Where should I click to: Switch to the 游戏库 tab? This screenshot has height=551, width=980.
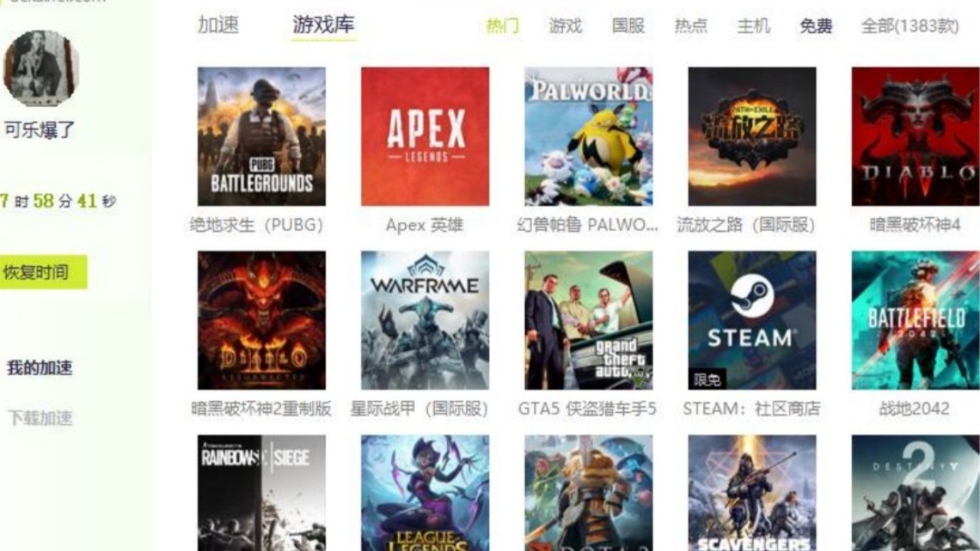[323, 24]
